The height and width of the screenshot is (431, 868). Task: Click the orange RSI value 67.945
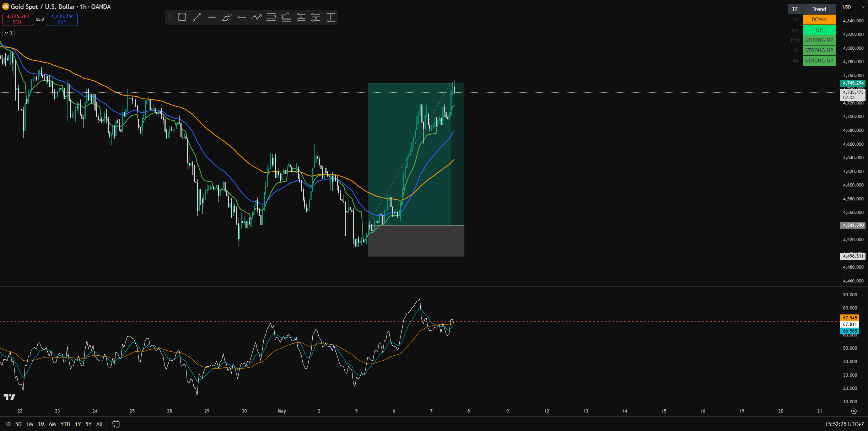tap(850, 318)
